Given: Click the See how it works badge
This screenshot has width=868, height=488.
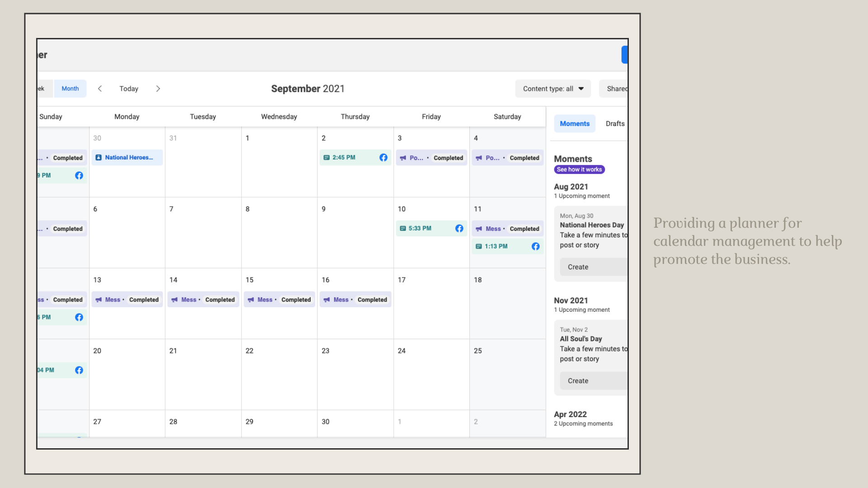Looking at the screenshot, I should coord(579,170).
